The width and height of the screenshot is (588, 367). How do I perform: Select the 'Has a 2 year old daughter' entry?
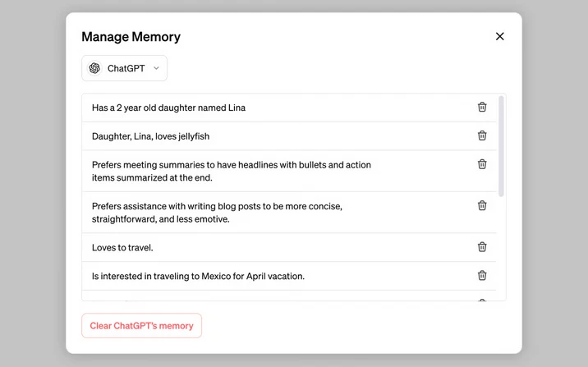(x=168, y=108)
